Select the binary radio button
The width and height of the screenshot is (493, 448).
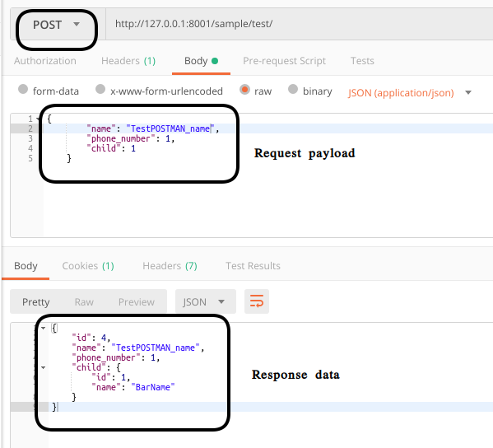pyautogui.click(x=293, y=89)
